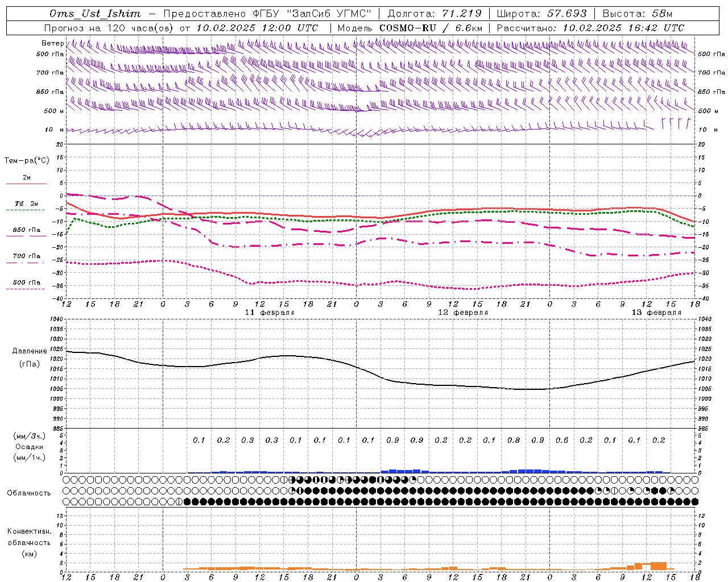Viewport: 728px width, 582px height.
Task: Click the Высота: 58м entry
Action: (x=637, y=14)
